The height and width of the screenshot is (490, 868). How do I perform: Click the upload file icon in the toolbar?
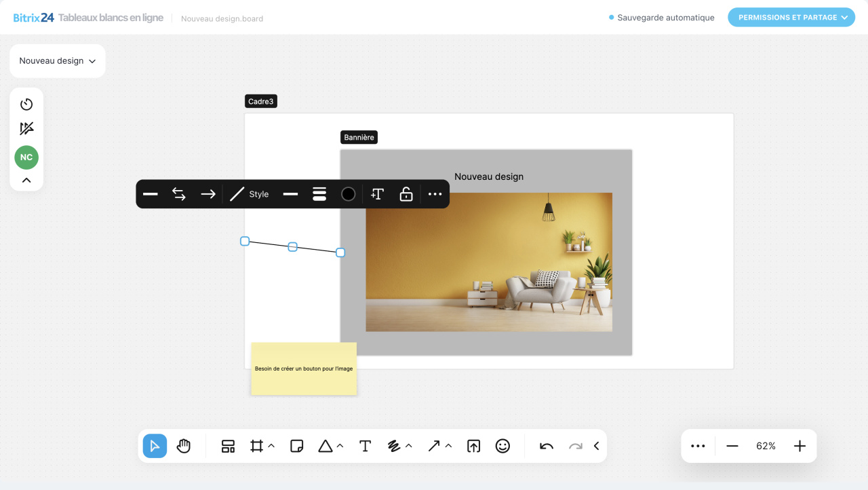pyautogui.click(x=473, y=446)
